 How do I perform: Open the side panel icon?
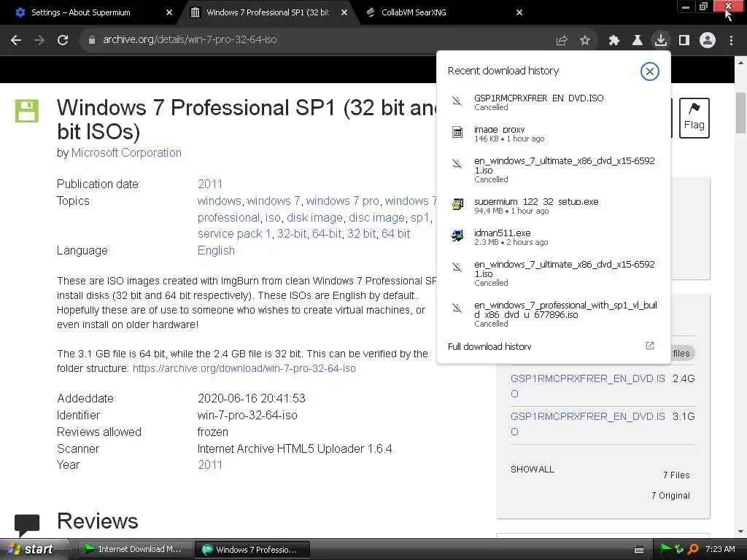coord(684,41)
